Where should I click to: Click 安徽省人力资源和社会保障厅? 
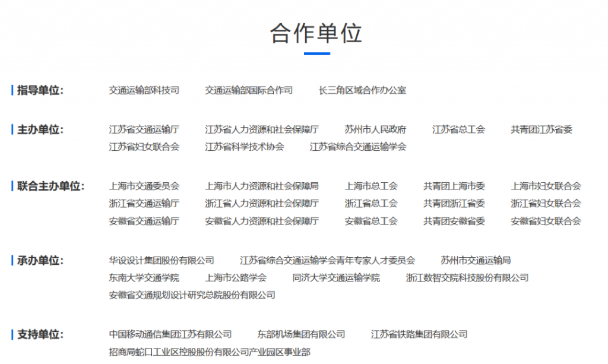262,221
